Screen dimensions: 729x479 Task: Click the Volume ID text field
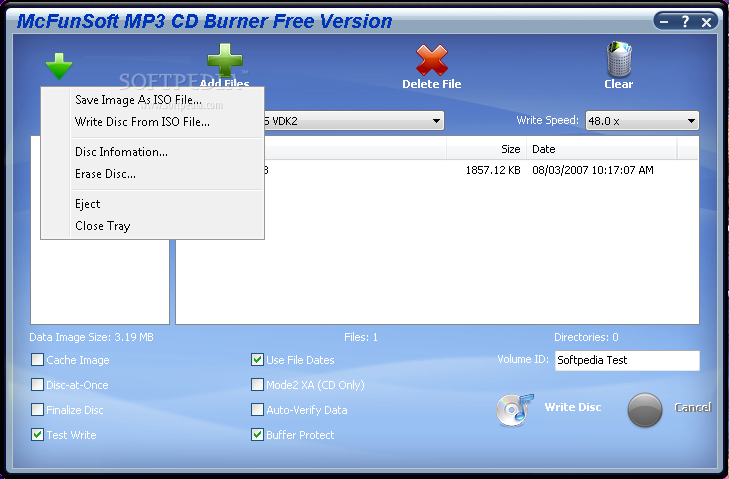coord(627,360)
